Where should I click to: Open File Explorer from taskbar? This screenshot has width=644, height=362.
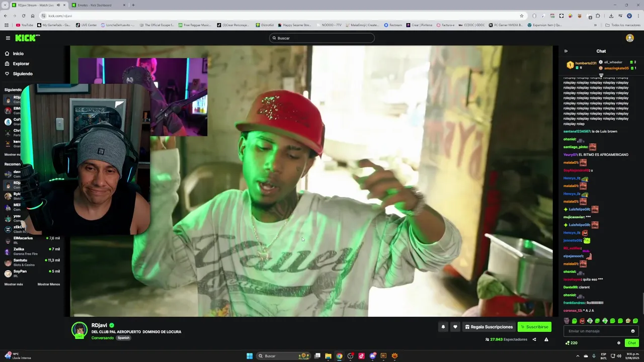click(328, 356)
